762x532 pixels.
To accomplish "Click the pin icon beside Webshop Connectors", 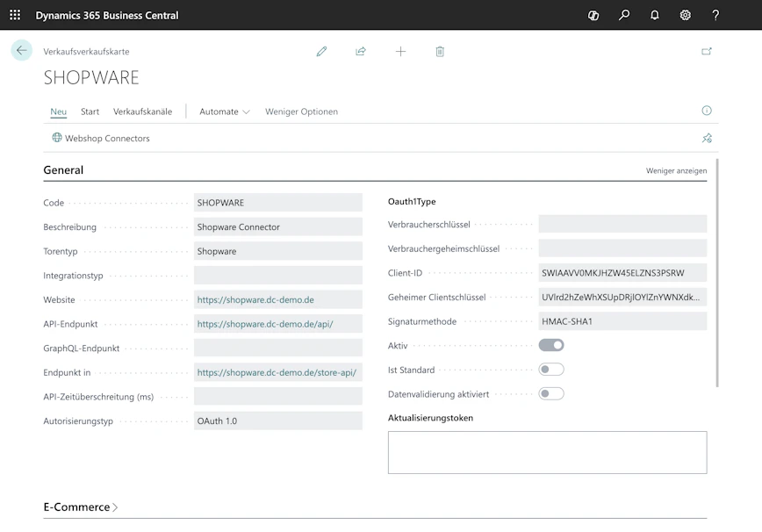I will click(707, 138).
